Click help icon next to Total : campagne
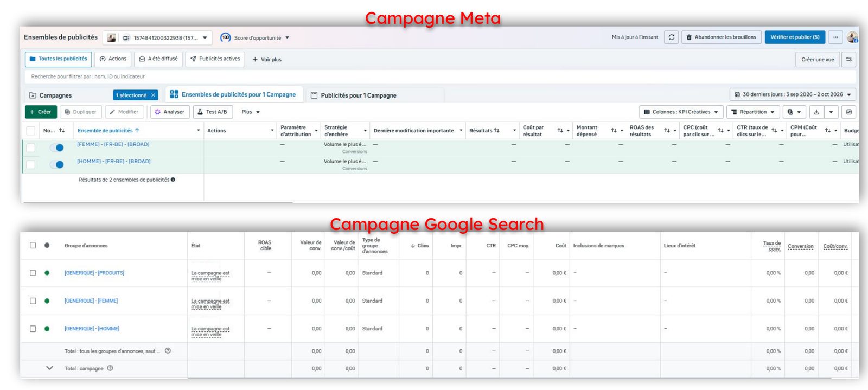Image resolution: width=868 pixels, height=390 pixels. (x=110, y=368)
